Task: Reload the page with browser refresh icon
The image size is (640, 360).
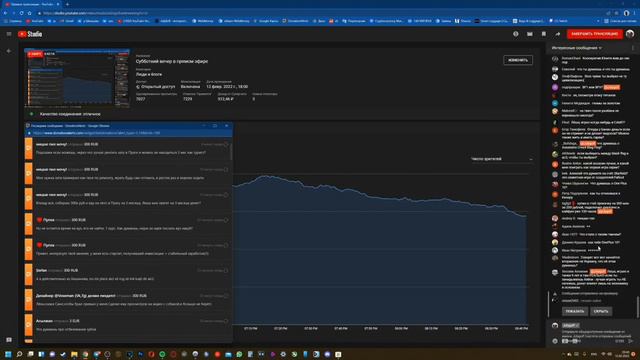Action: pyautogui.click(x=21, y=13)
